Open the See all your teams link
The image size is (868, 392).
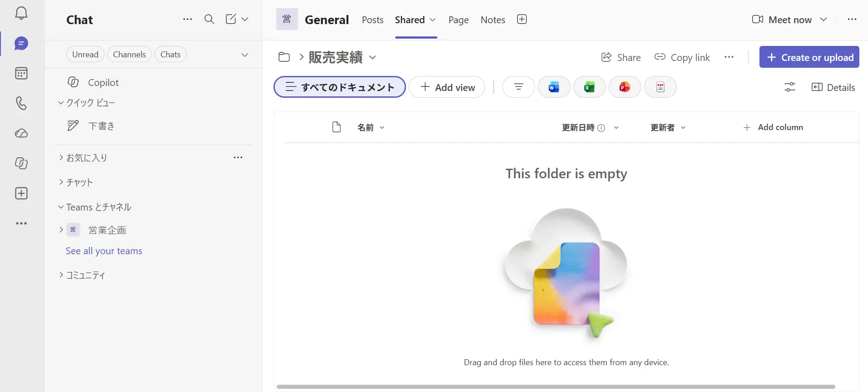[104, 251]
